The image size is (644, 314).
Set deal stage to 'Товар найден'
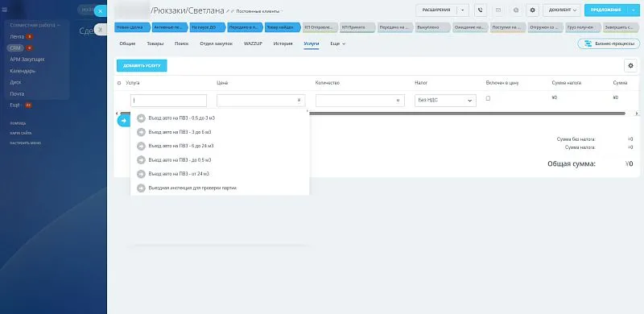coord(283,27)
